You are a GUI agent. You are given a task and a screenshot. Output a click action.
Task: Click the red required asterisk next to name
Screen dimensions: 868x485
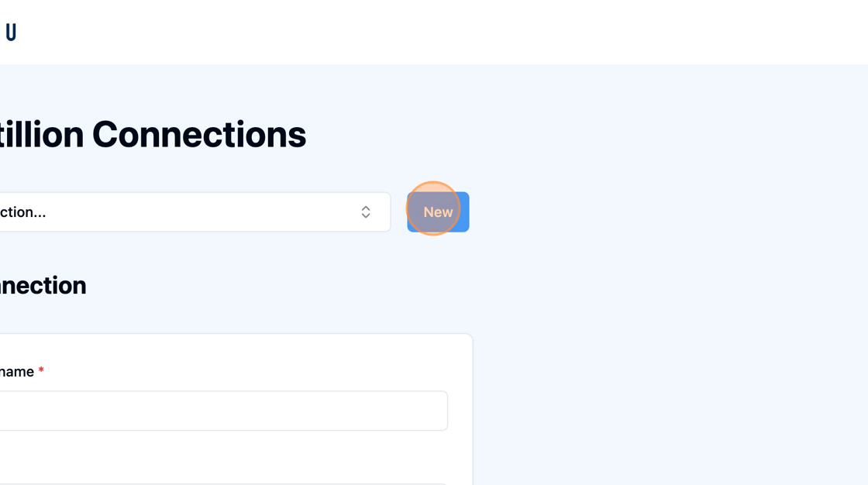[41, 370]
